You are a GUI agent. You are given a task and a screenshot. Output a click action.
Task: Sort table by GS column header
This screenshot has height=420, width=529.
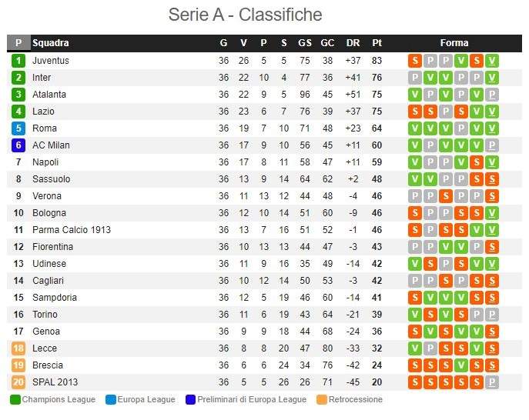(x=305, y=43)
